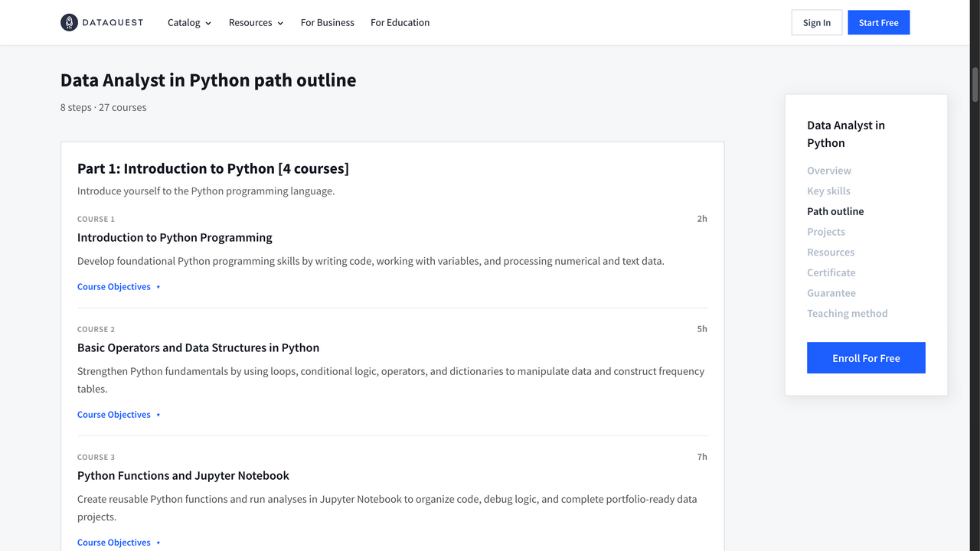Viewport: 980px width, 551px height.
Task: Click the 2h duration of Course 1
Action: pyautogui.click(x=702, y=219)
